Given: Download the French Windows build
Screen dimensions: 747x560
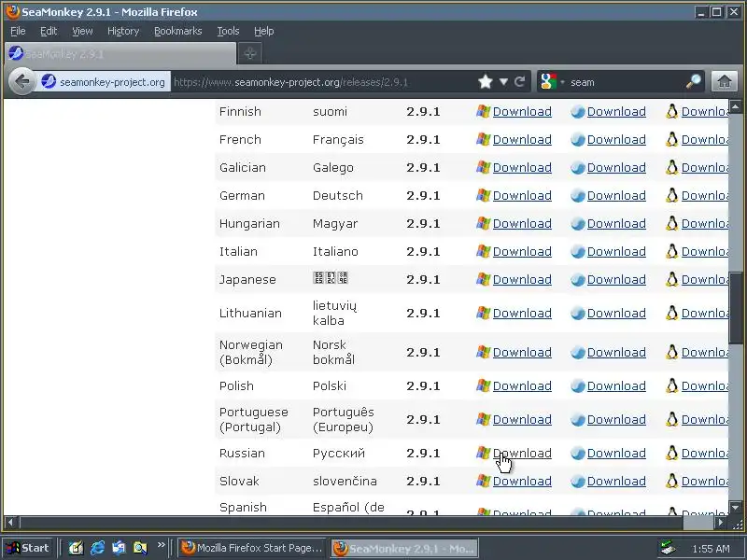Looking at the screenshot, I should (522, 139).
